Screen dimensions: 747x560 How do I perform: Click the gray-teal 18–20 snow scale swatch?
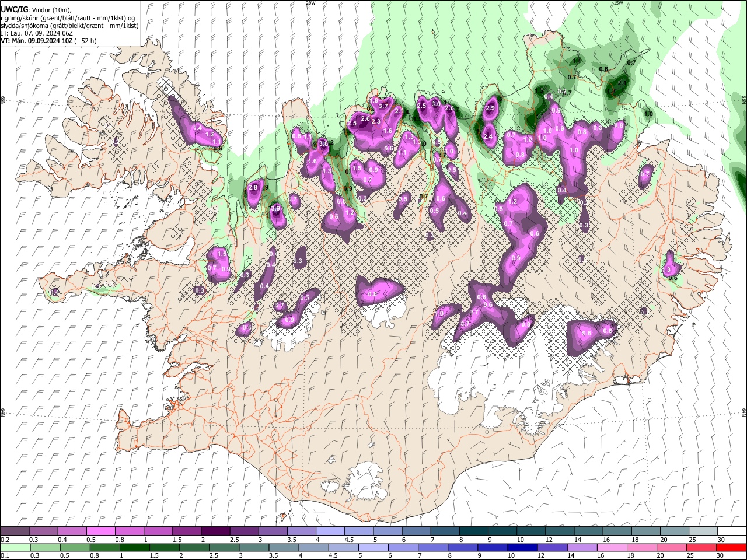(x=646, y=531)
